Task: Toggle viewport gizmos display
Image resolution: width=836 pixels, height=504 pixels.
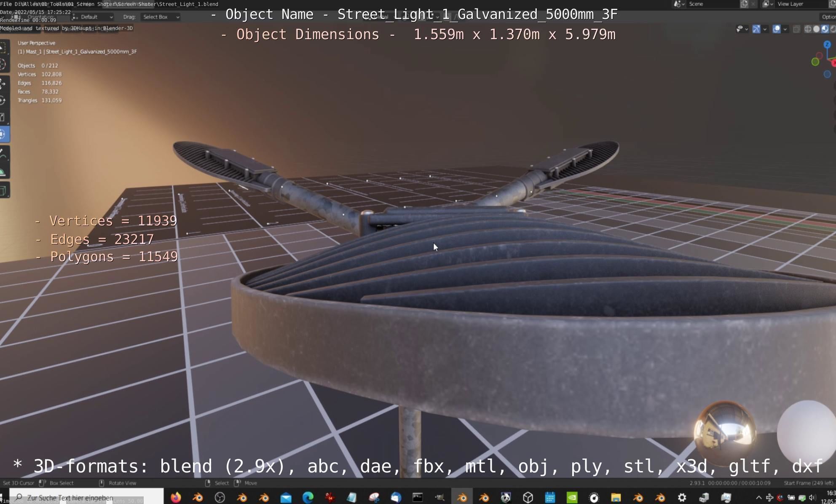Action: pos(756,29)
